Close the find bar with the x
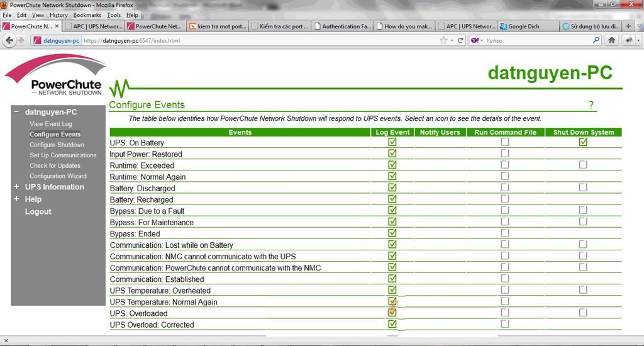644x346 pixels. click(x=6, y=341)
